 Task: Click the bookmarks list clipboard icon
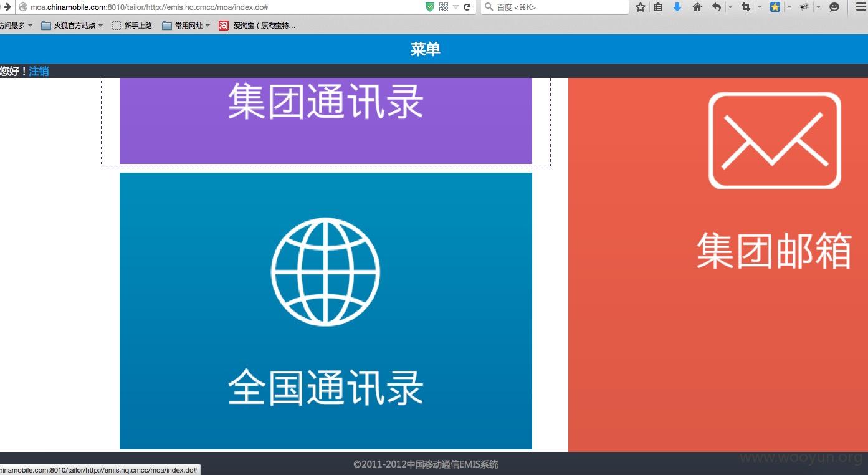(658, 7)
